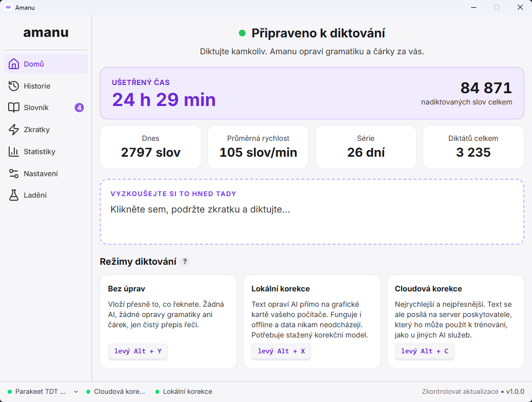
Task: Click the 84 871 total words number
Action: 486,88
